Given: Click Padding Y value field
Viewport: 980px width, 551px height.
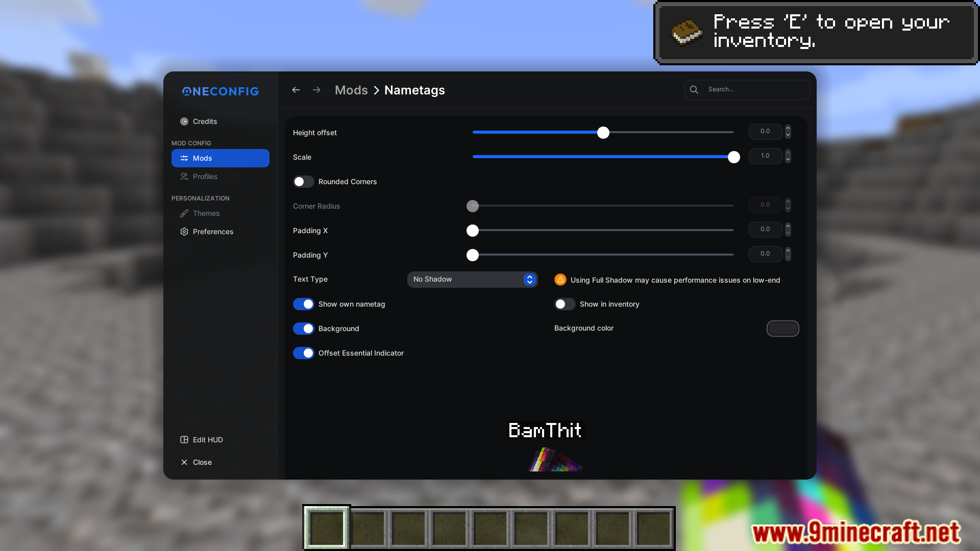Looking at the screenshot, I should click(765, 254).
